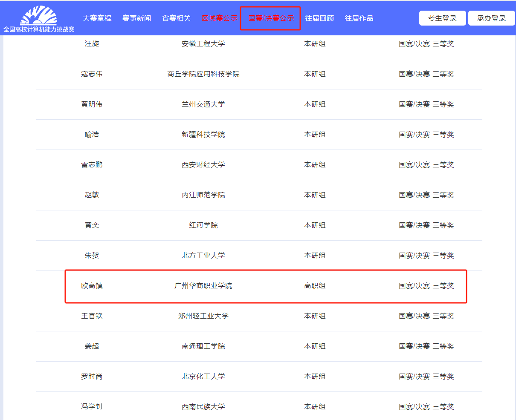View the 往届作品 page
Viewport: 516px width, 420px height.
[359, 18]
